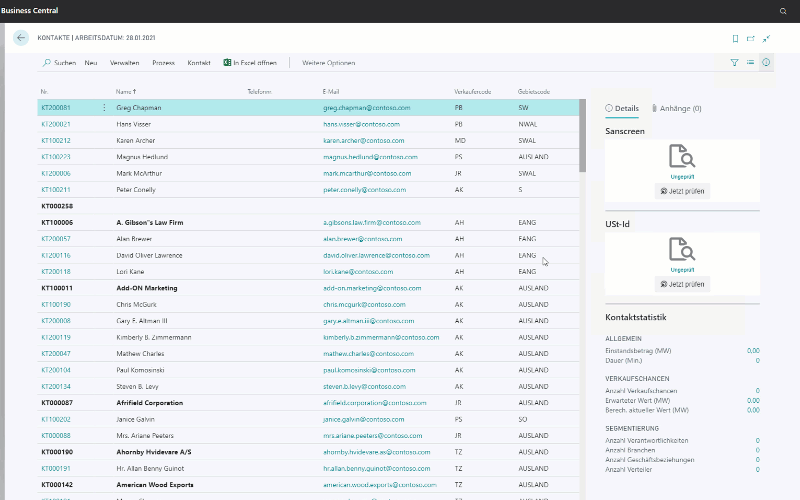The width and height of the screenshot is (800, 500).
Task: Toggle the FactBox information icon
Action: coord(766,62)
